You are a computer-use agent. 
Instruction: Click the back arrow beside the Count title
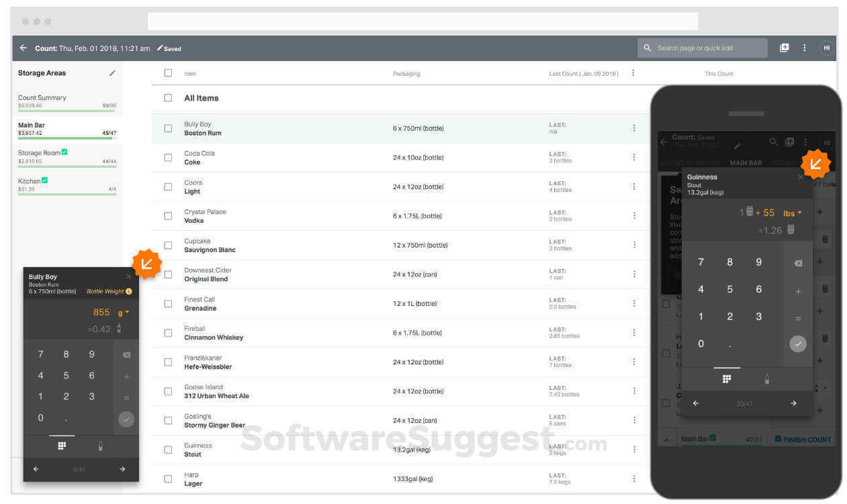tap(22, 48)
